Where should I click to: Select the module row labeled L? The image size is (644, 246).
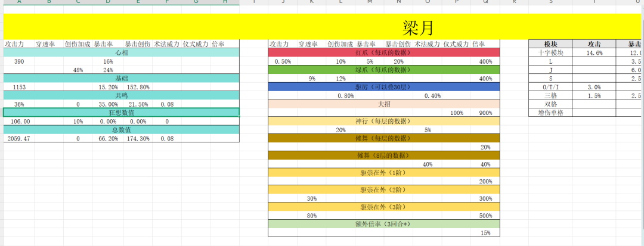[550, 61]
